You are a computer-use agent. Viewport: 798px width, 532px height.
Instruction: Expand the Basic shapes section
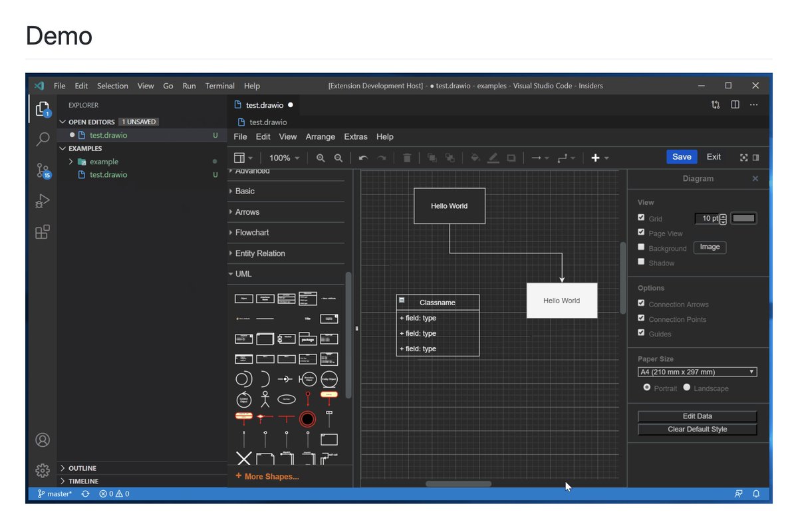(286, 191)
